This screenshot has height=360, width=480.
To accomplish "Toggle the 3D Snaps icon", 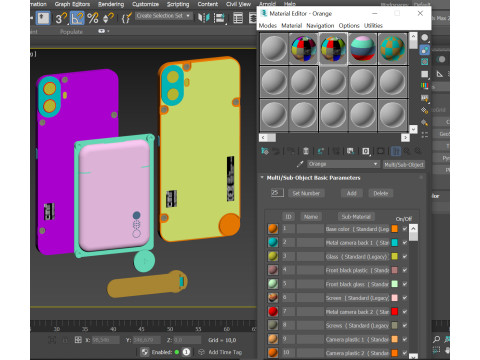I will (x=61, y=18).
